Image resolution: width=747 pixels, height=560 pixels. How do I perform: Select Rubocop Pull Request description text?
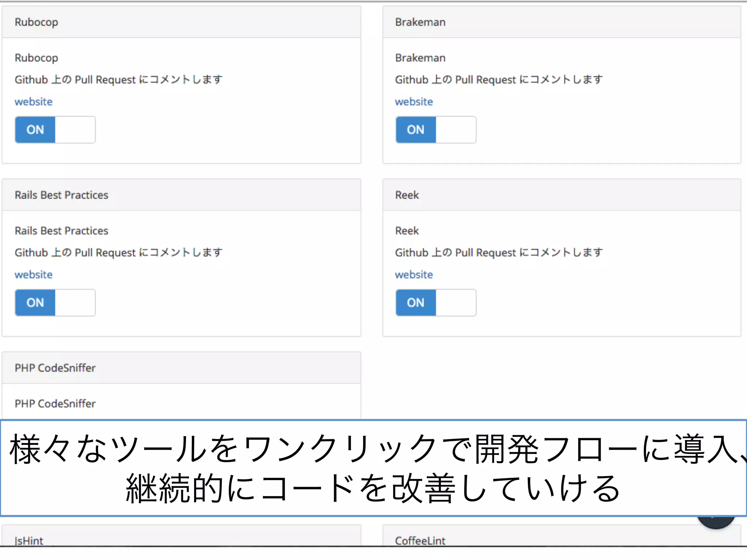click(x=119, y=79)
